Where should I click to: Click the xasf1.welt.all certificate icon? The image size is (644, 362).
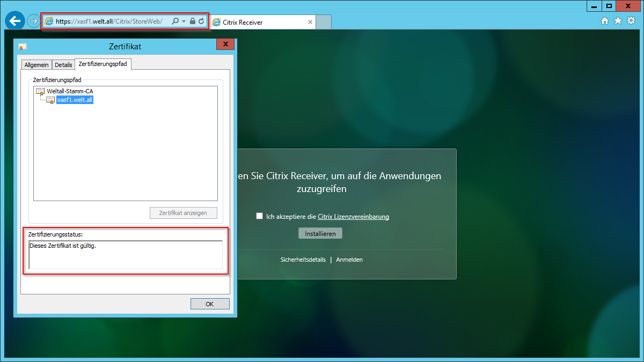point(50,100)
